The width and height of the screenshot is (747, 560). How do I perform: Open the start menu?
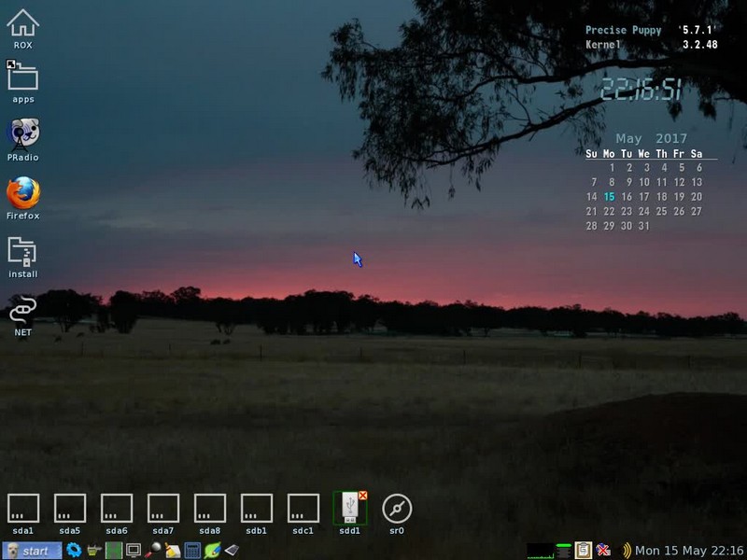(31, 551)
